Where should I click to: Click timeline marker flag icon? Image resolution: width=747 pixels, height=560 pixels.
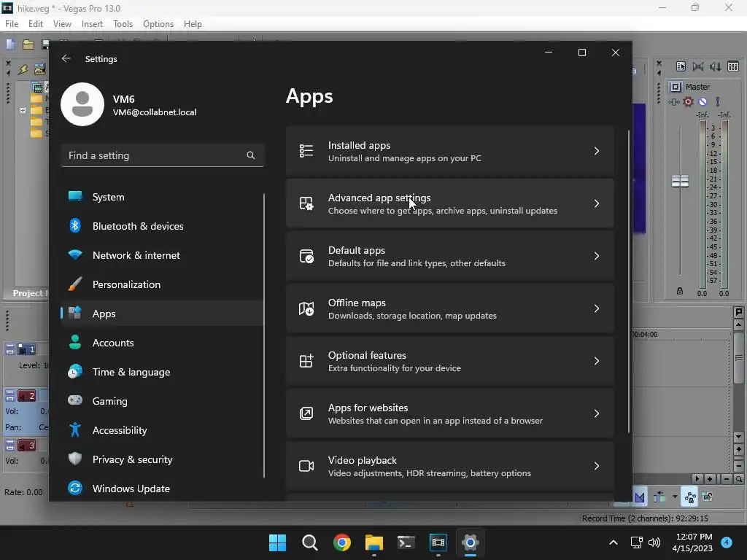[738, 312]
